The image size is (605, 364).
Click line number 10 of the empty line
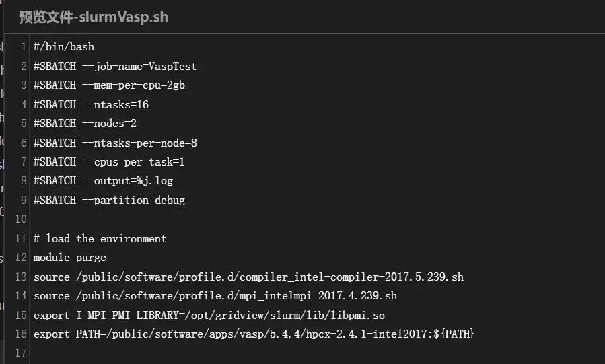coord(20,219)
